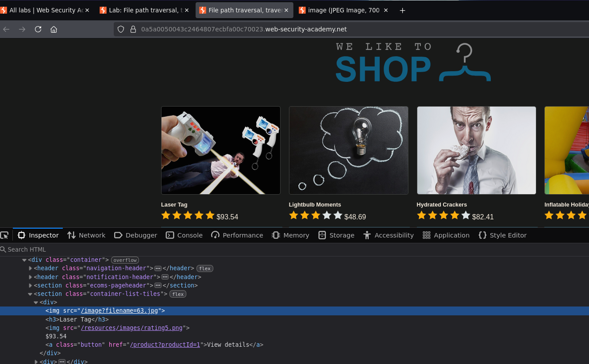Click the We Like to Shop logo
Screen dimensions: 589x364
click(413, 62)
